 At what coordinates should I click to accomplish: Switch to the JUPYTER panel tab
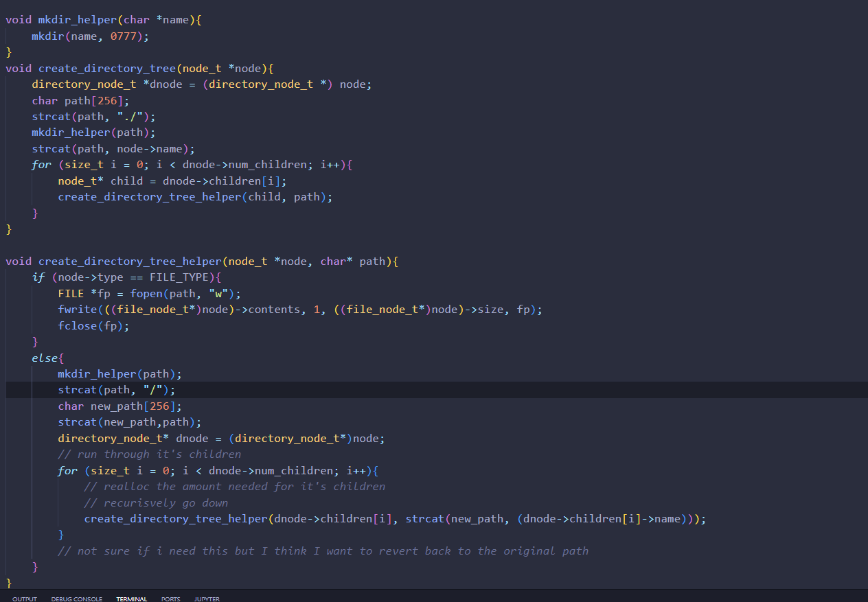[207, 599]
